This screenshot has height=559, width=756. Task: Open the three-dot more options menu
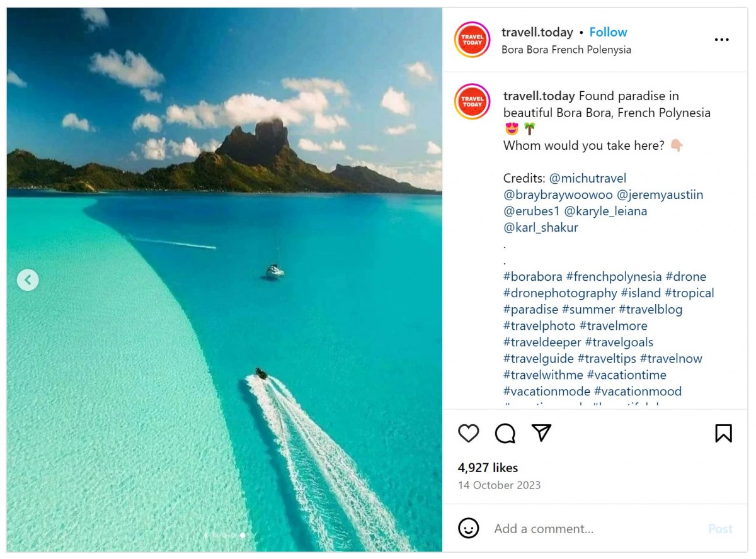pos(721,40)
